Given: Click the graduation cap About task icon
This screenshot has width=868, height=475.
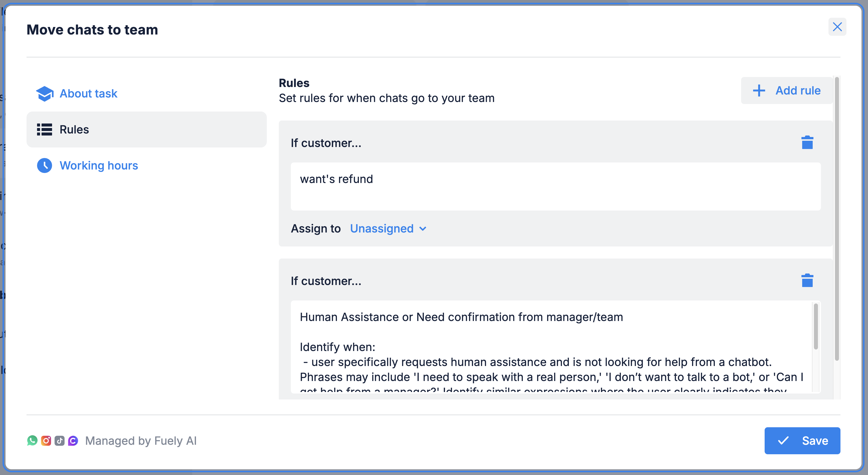Looking at the screenshot, I should [45, 93].
